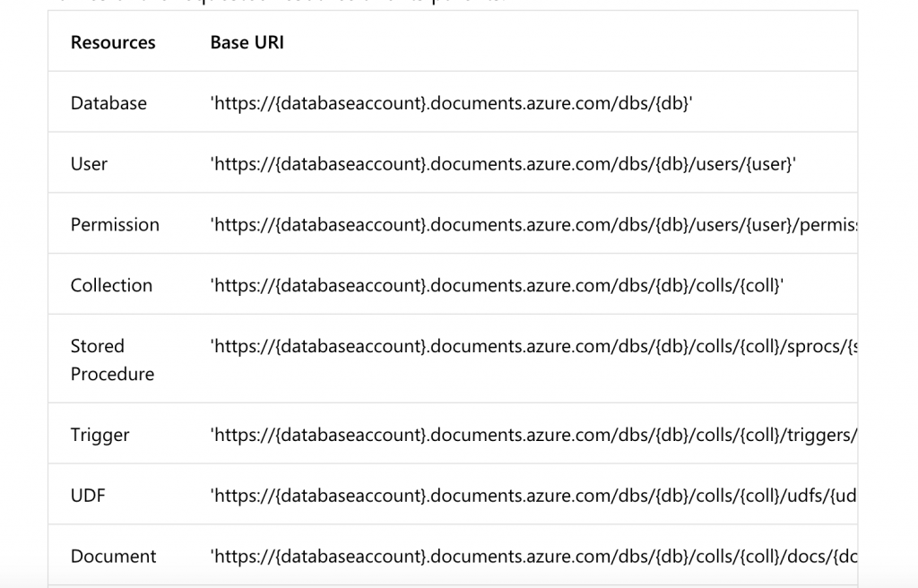Select the Database resource cell
This screenshot has width=918, height=588.
[x=108, y=103]
